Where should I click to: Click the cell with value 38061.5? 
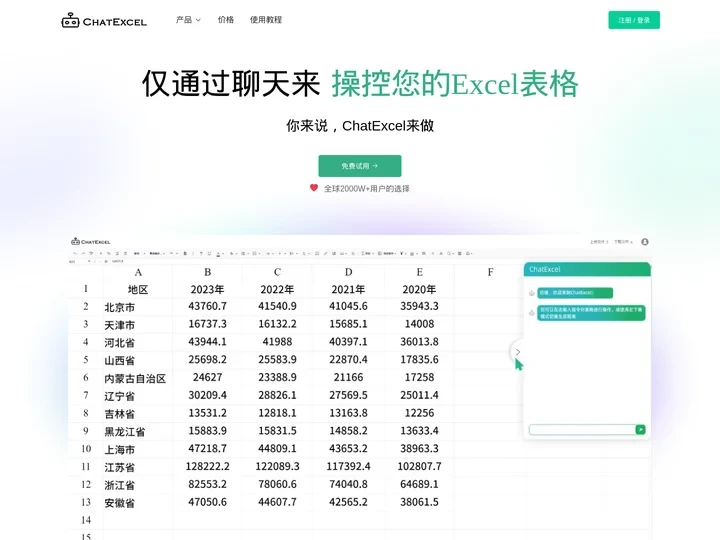pos(419,502)
